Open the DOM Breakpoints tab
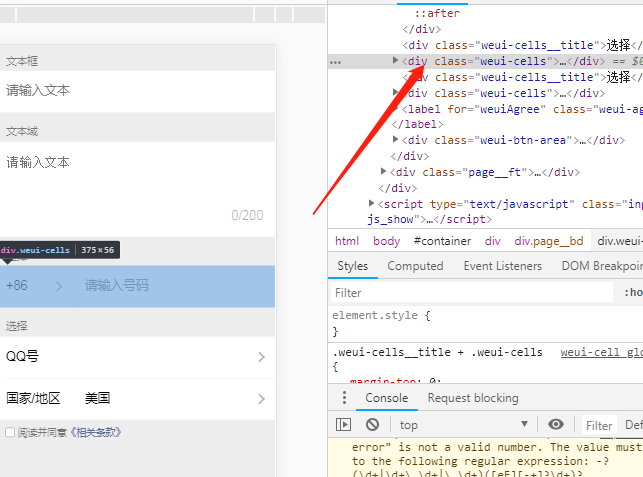The width and height of the screenshot is (643, 477). 601,266
